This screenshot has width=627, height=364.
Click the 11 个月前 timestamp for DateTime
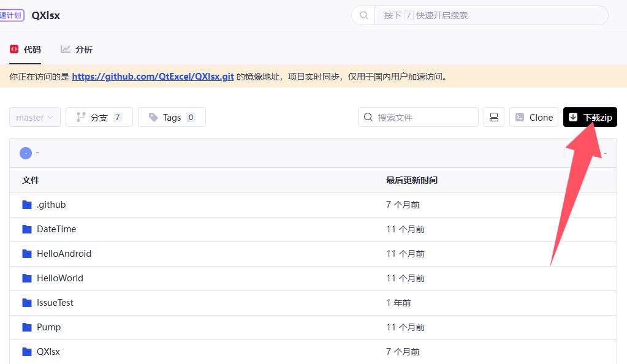(x=405, y=229)
